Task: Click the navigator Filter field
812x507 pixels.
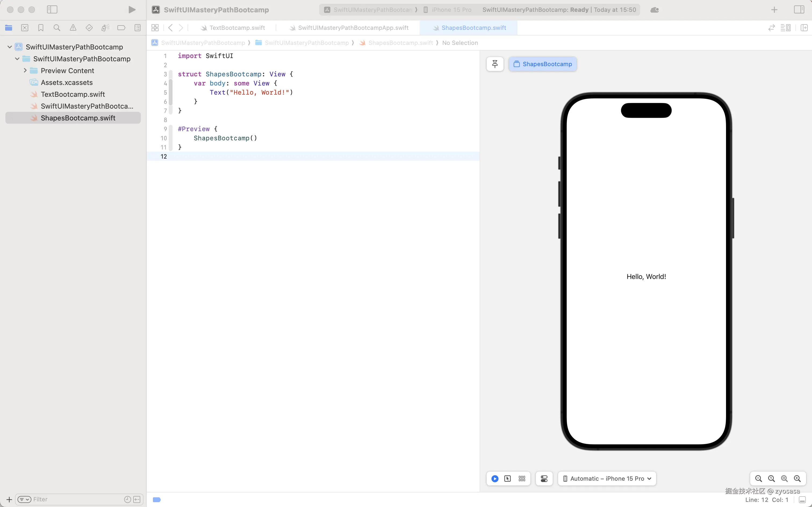Action: point(77,499)
